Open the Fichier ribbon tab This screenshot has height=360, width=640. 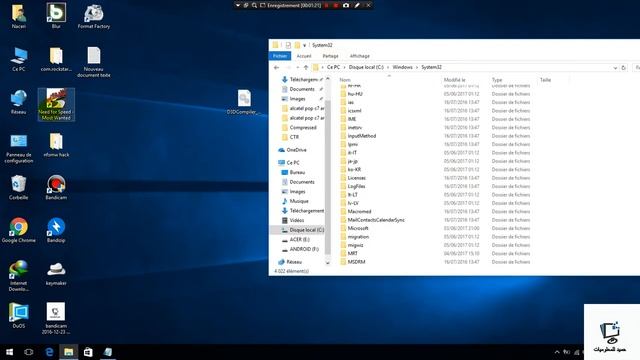coord(280,56)
